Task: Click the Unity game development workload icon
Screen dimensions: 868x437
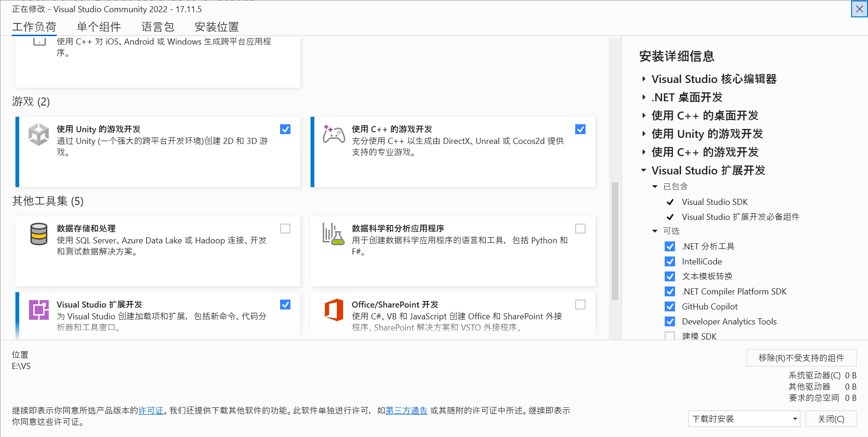Action: (x=38, y=135)
